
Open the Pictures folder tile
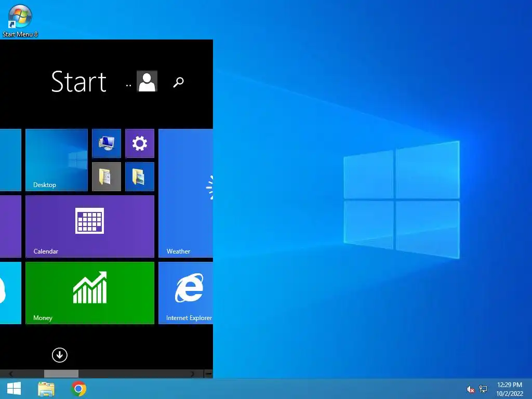tap(140, 177)
